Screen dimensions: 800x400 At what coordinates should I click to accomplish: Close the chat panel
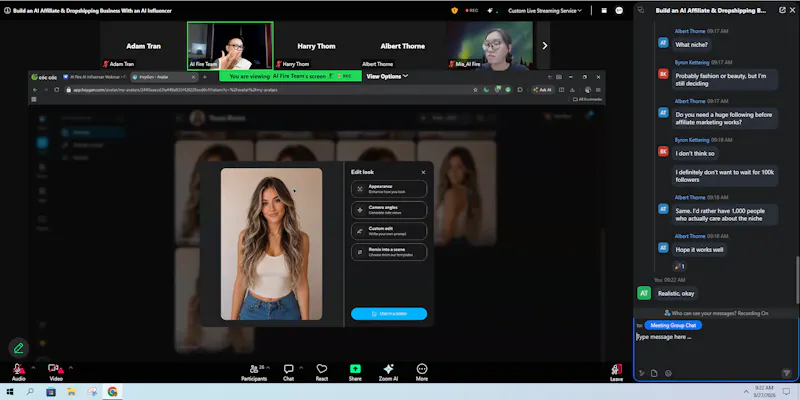click(793, 10)
